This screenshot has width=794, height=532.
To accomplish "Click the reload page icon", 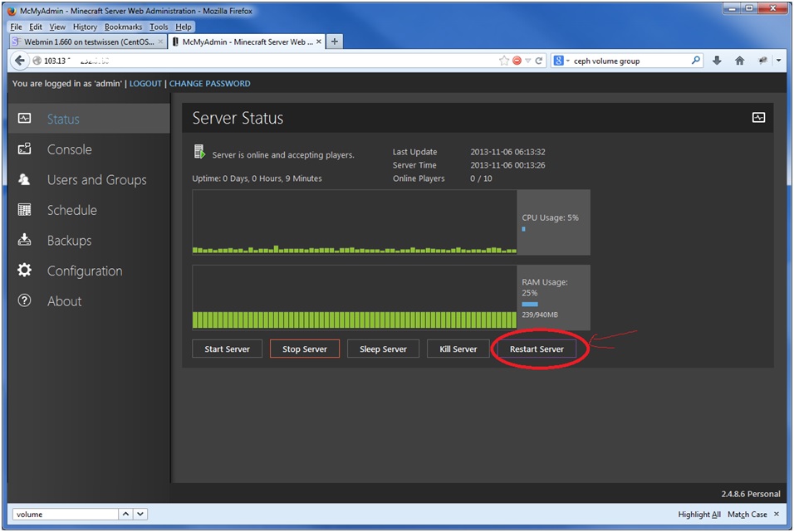I will tap(539, 61).
